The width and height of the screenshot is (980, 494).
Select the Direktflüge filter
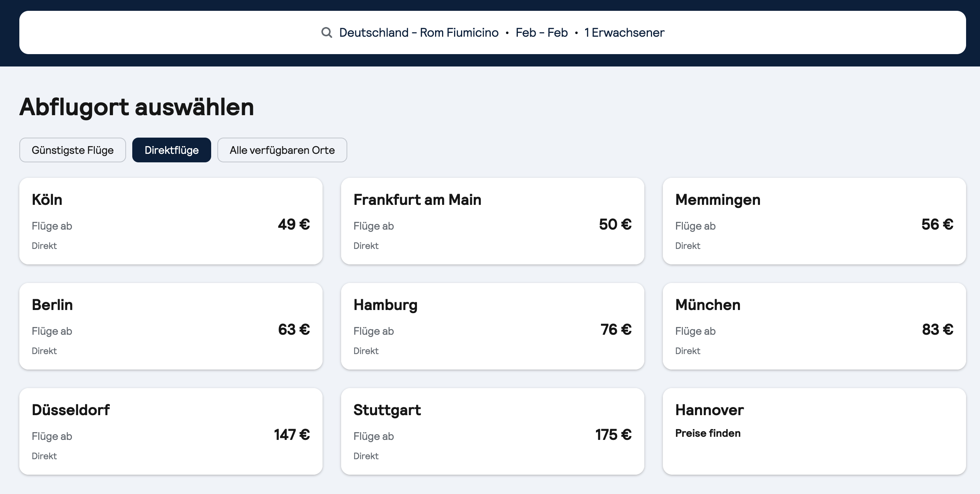pos(172,150)
